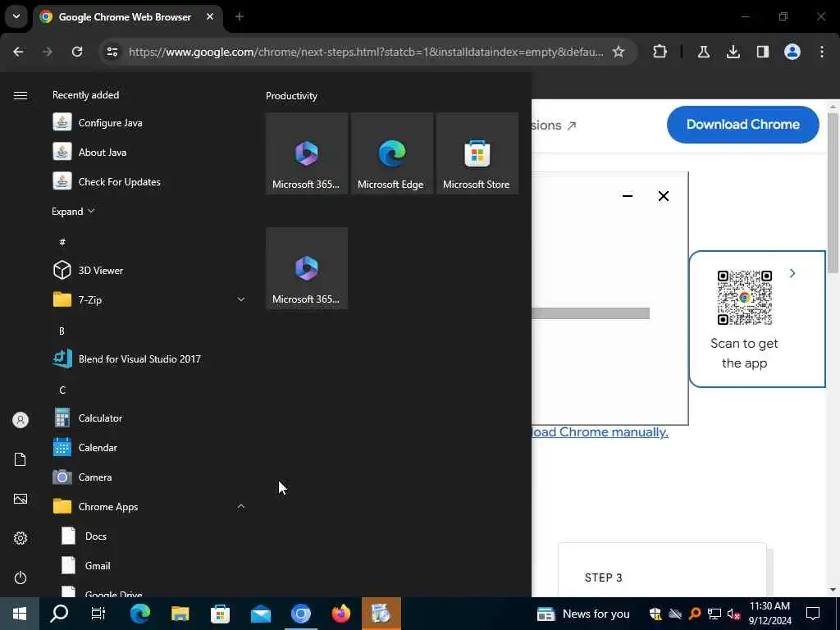The width and height of the screenshot is (840, 630).
Task: Click the highlighted installer taskbar icon
Action: tap(381, 614)
